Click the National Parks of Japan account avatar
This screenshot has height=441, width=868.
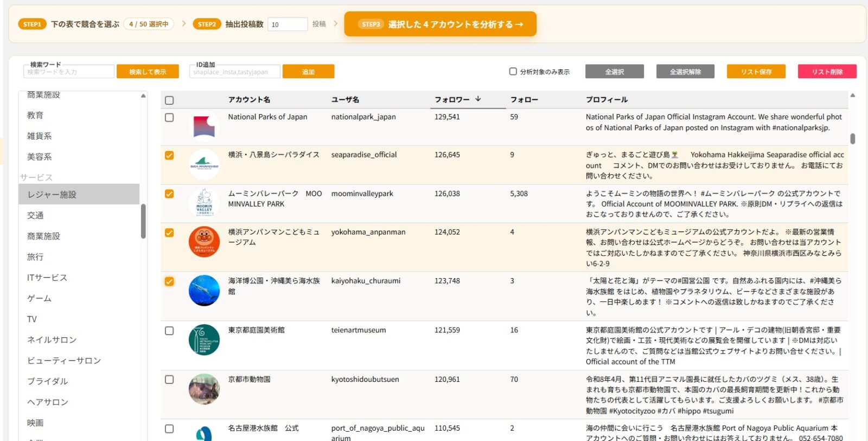(x=204, y=127)
